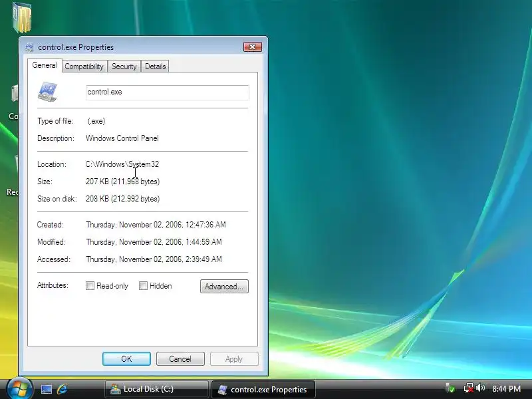Launch Internet Explorer from quick launch

[63, 389]
